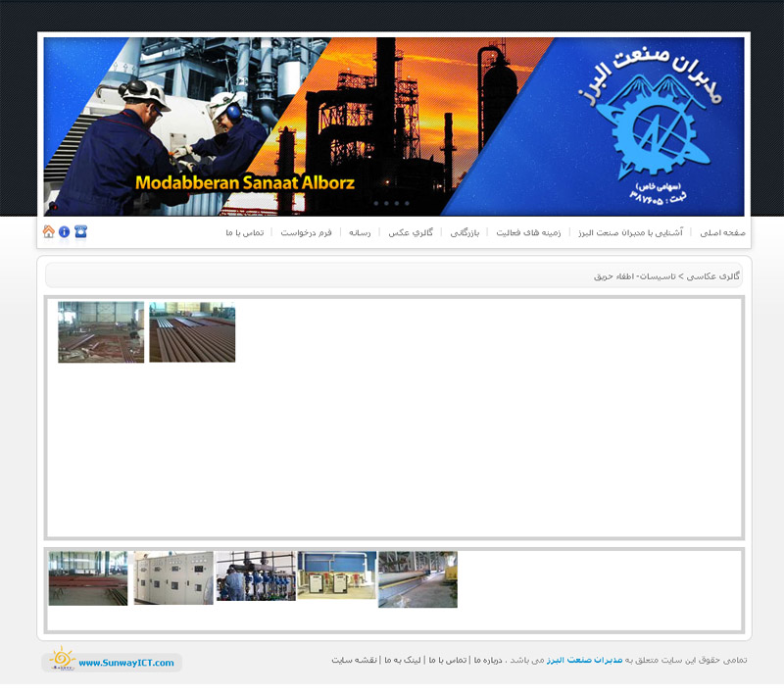The width and height of the screenshot is (784, 696).
Task: Click تماس با ما in navigation bar
Action: (244, 232)
